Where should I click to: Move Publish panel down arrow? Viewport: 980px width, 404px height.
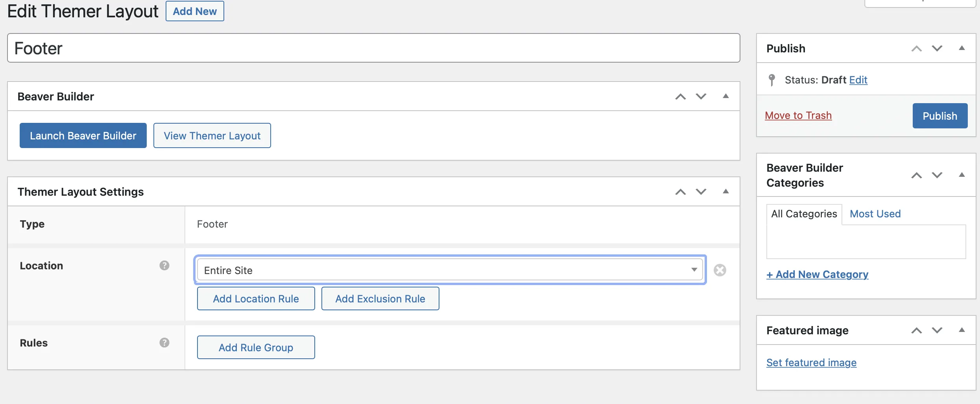click(x=937, y=48)
